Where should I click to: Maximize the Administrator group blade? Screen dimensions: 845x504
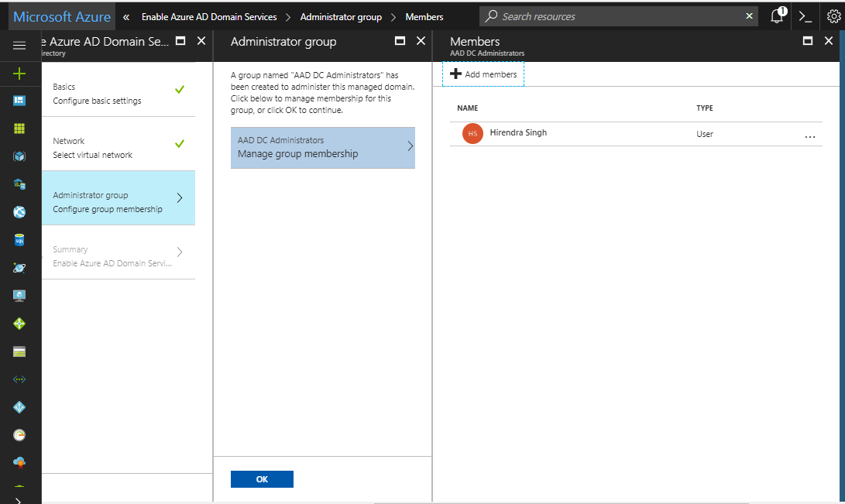click(x=400, y=41)
